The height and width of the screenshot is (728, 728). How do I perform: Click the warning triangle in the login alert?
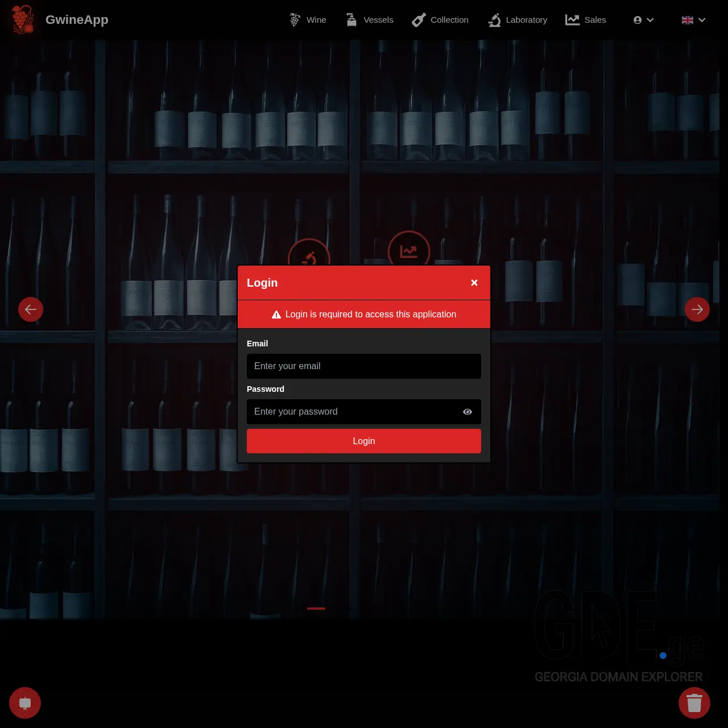click(x=276, y=314)
